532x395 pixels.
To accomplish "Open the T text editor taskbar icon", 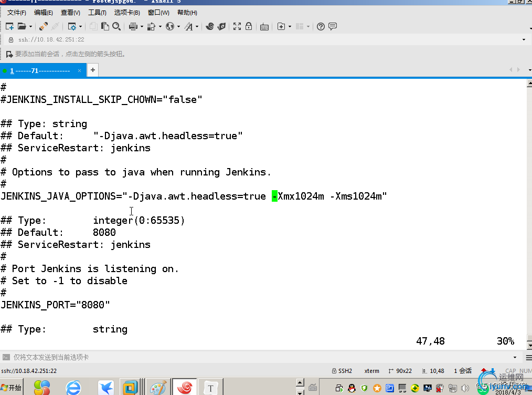I will pyautogui.click(x=211, y=388).
